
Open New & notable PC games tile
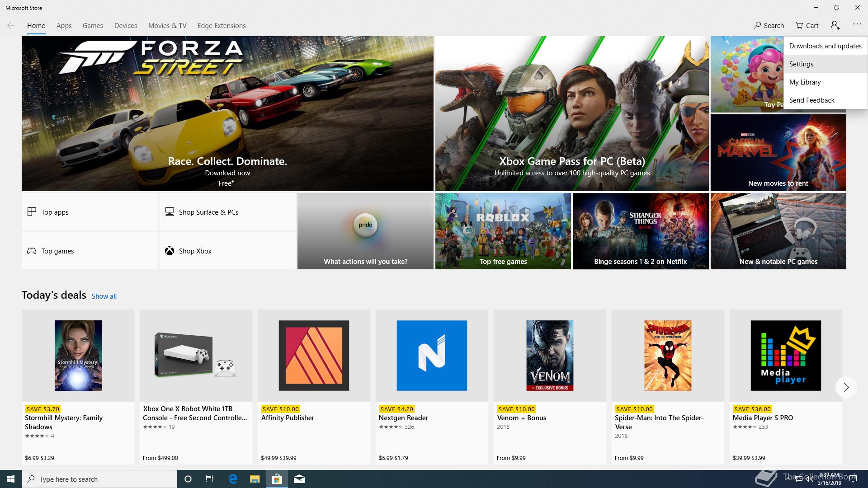click(x=778, y=231)
